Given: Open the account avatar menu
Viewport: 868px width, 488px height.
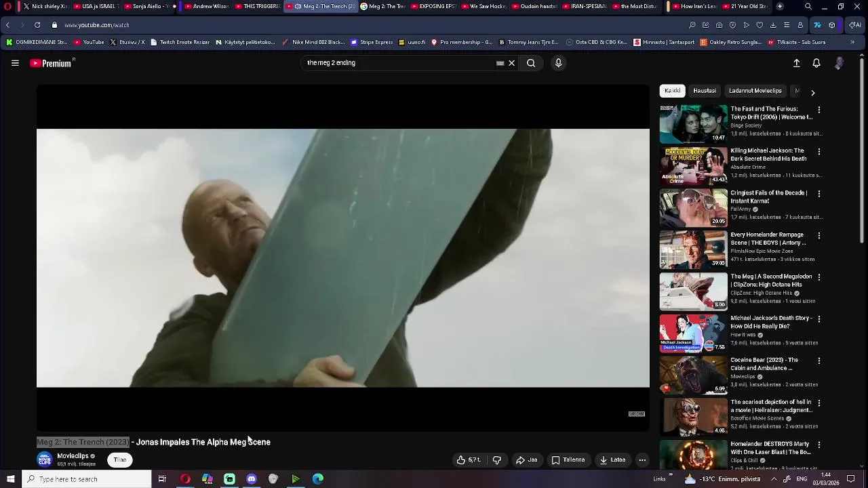Looking at the screenshot, I should [x=839, y=63].
